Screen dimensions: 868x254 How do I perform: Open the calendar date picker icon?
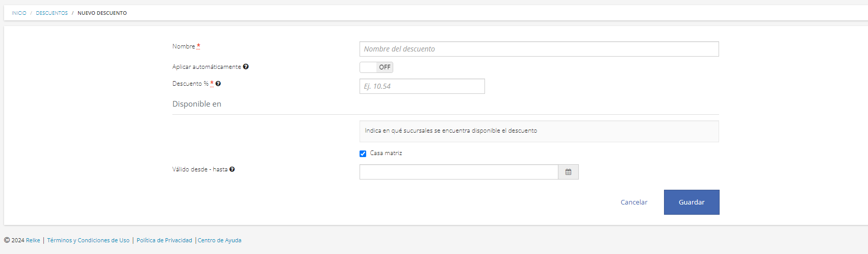568,172
